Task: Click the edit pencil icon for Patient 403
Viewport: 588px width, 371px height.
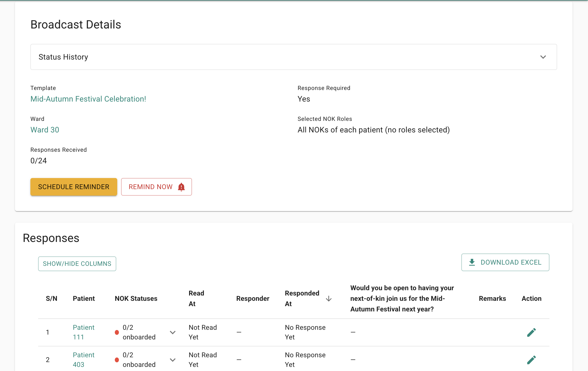Action: (531, 359)
